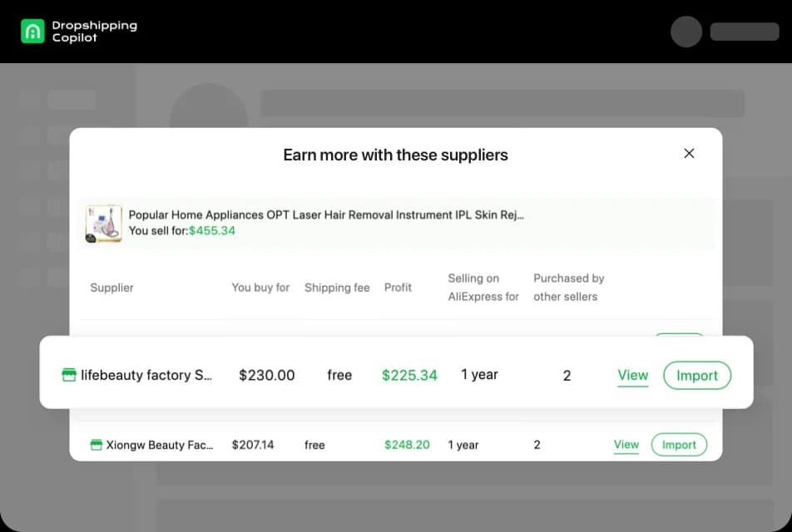This screenshot has width=792, height=532.
Task: Click the Dropshipping Copilot brand name
Action: pos(95,32)
